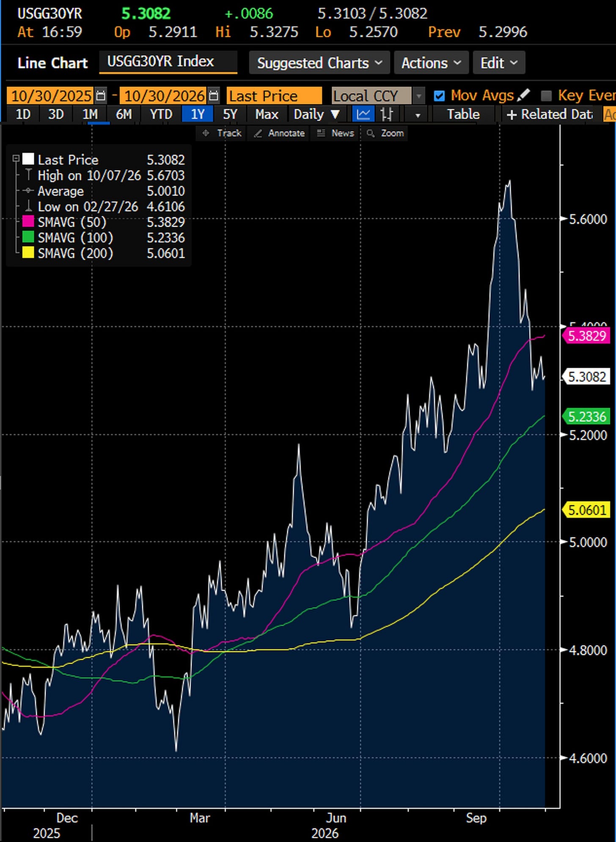
Task: Activate the chart Zoom tool
Action: [385, 133]
